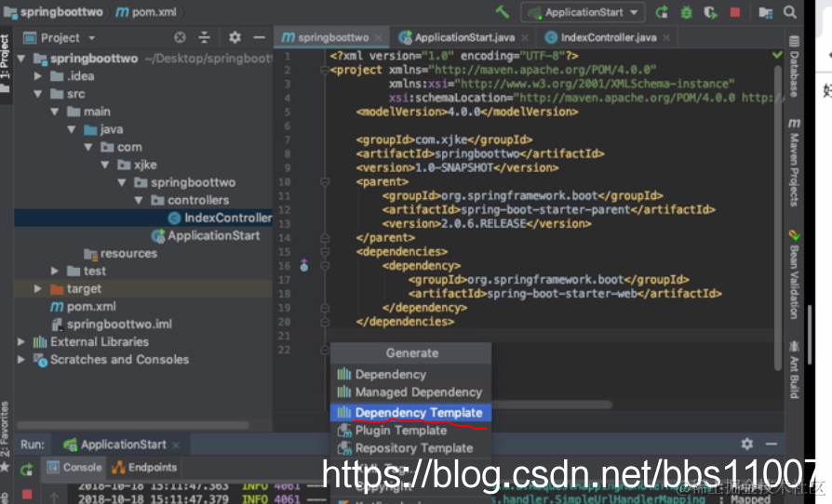
Task: Collapse the src folder
Action: [x=37, y=94]
